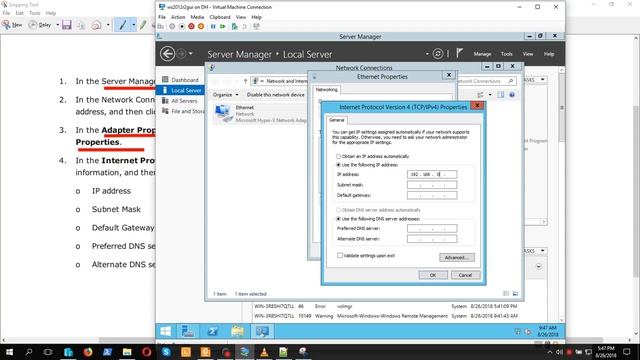Go up one level in Network Connections
Image resolution: width=640 pixels, height=360 pixels.
[245, 81]
